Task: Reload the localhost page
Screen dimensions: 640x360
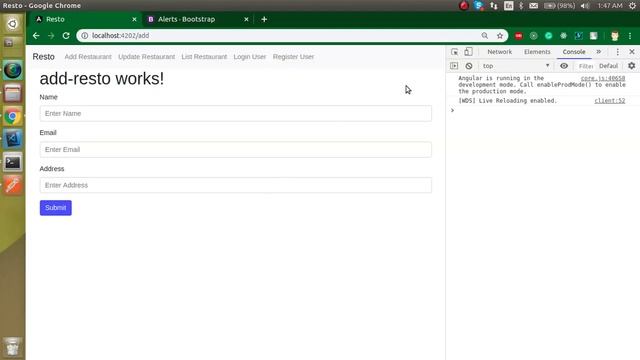Action: pyautogui.click(x=66, y=36)
